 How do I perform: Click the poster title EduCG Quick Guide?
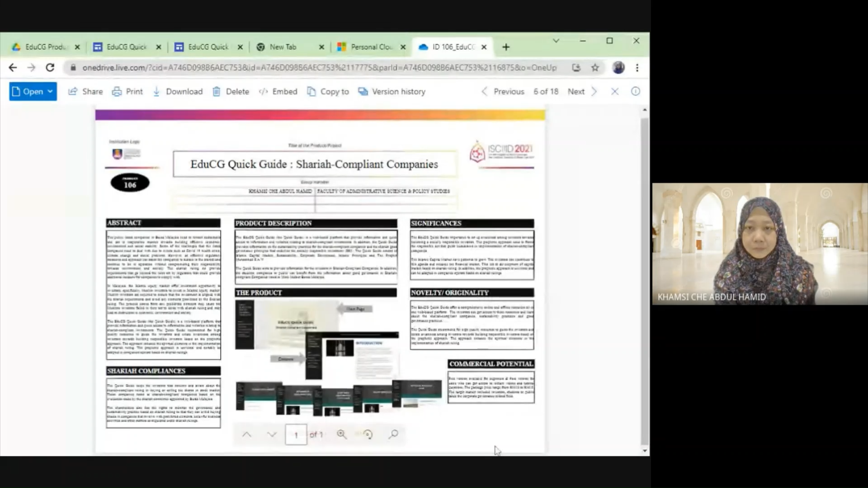314,164
